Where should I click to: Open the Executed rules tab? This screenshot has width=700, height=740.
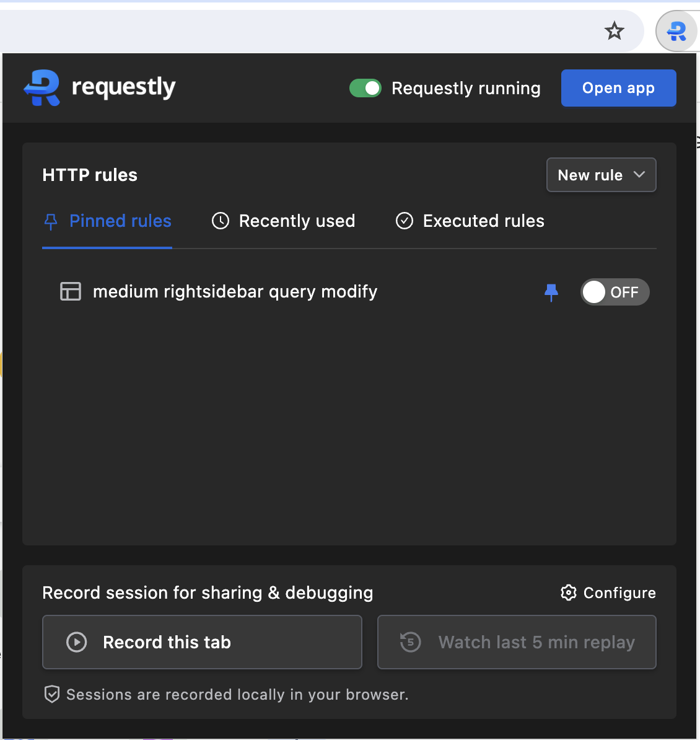pos(483,221)
